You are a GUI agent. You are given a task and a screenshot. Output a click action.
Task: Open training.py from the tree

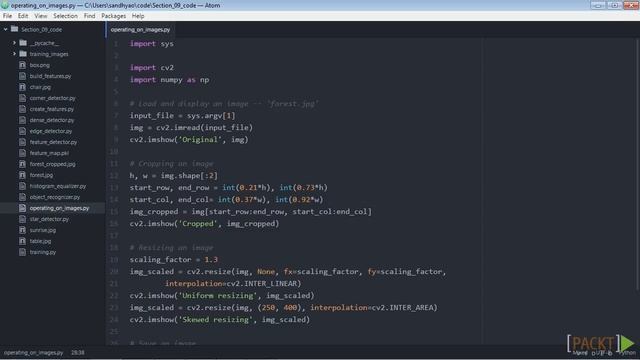click(x=43, y=253)
